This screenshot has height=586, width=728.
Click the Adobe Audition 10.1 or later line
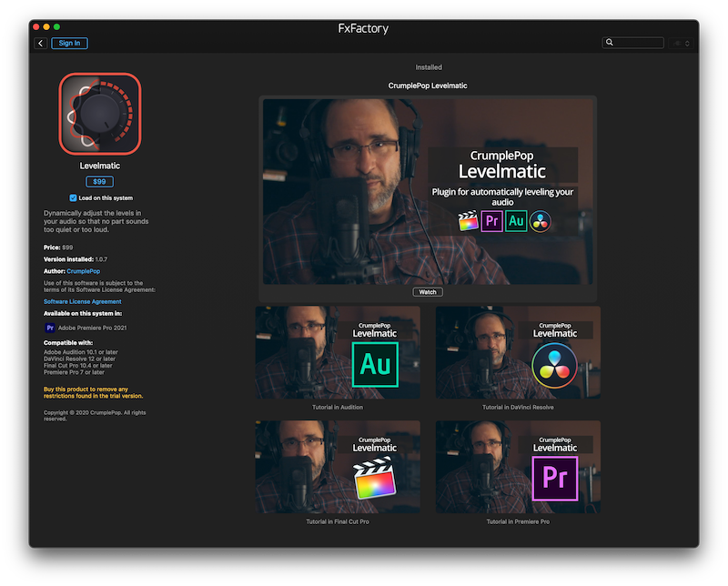click(81, 352)
